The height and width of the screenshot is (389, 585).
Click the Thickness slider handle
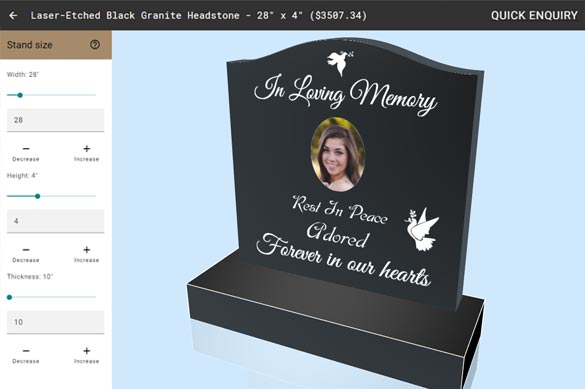(x=10, y=297)
